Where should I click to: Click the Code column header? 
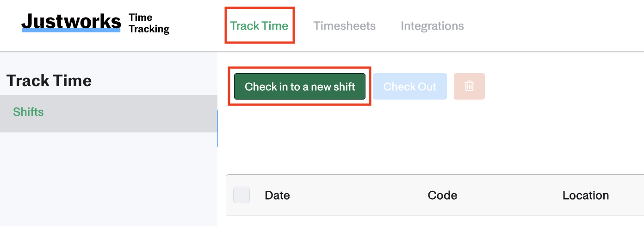(x=442, y=195)
